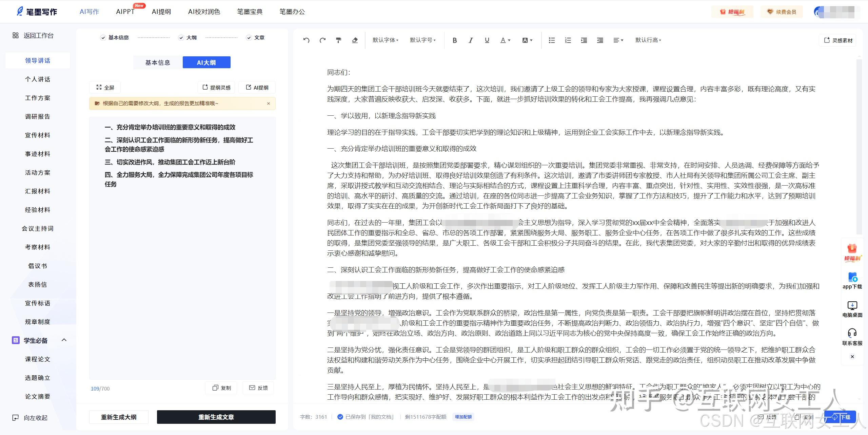Open the text highlight color dropdown
The height and width of the screenshot is (435, 868).
pyautogui.click(x=527, y=40)
